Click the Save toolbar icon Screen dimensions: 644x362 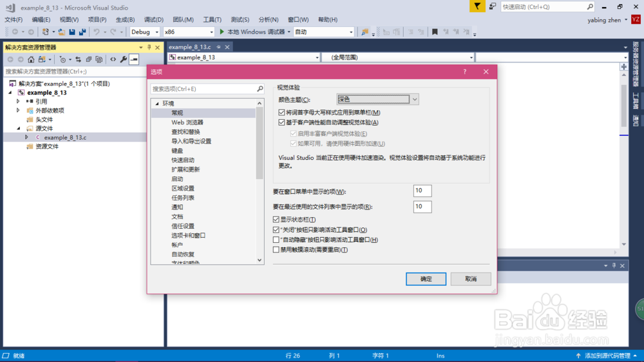(72, 32)
